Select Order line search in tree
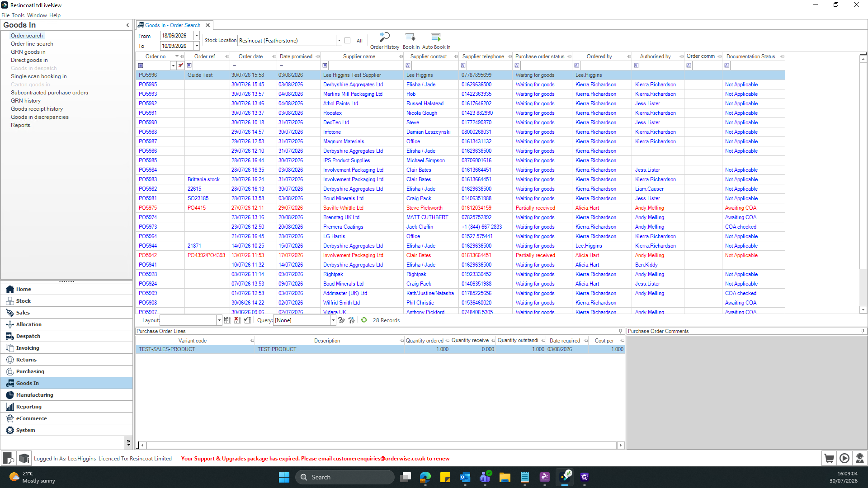This screenshot has width=868, height=488. pos(32,44)
